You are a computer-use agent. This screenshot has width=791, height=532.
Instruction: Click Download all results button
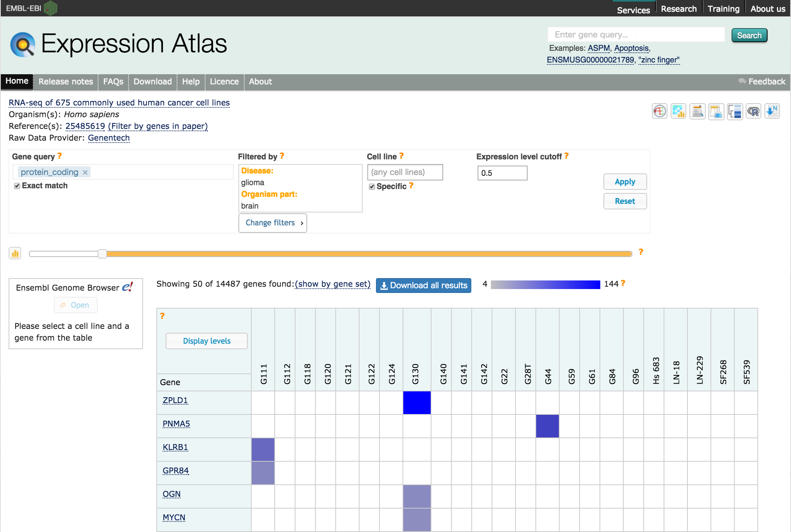[424, 286]
